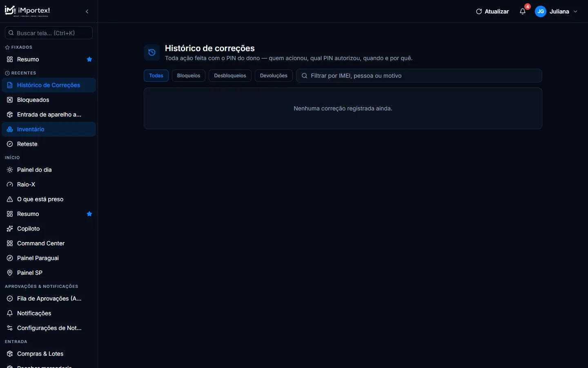Open Histórico de Correções in the sidebar
Screen dimensions: 588x368
pyautogui.click(x=49, y=85)
